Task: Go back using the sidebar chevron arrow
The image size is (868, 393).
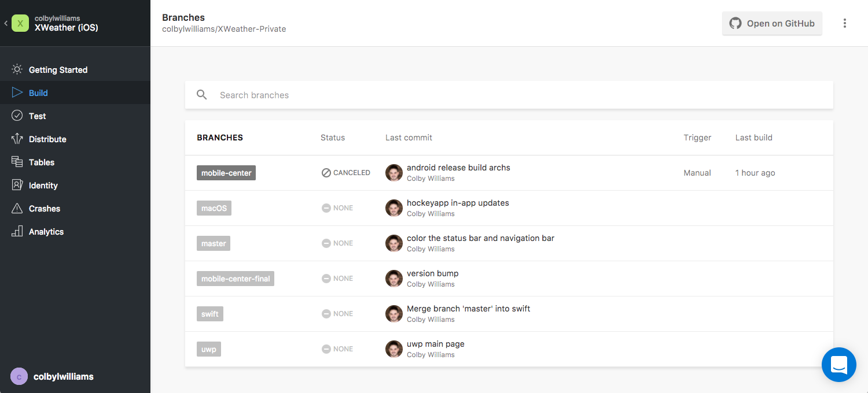Action: pos(6,23)
